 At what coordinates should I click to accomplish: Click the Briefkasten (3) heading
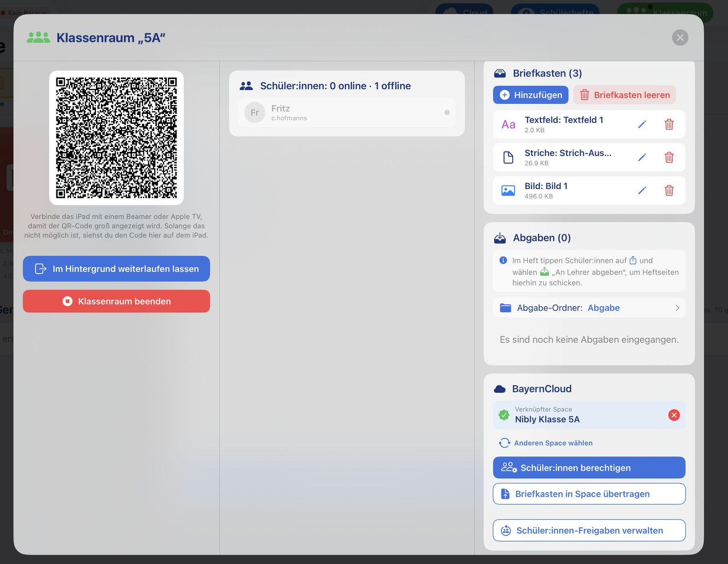(x=547, y=73)
